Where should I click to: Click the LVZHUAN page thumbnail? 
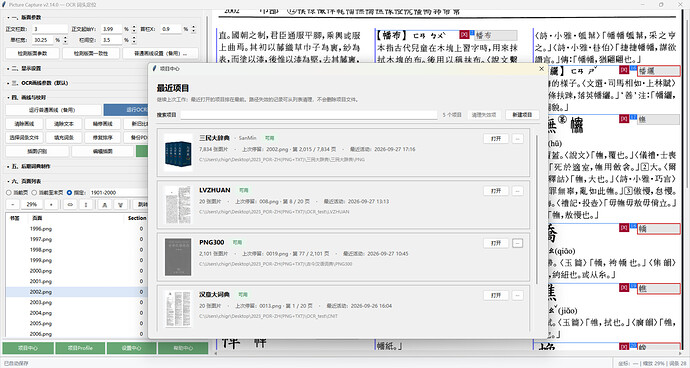click(x=178, y=205)
